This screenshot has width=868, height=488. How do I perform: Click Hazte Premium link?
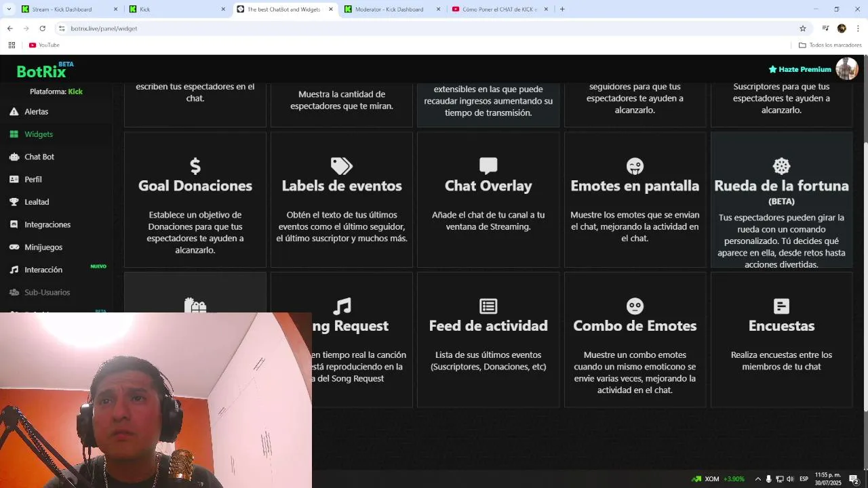(x=800, y=69)
